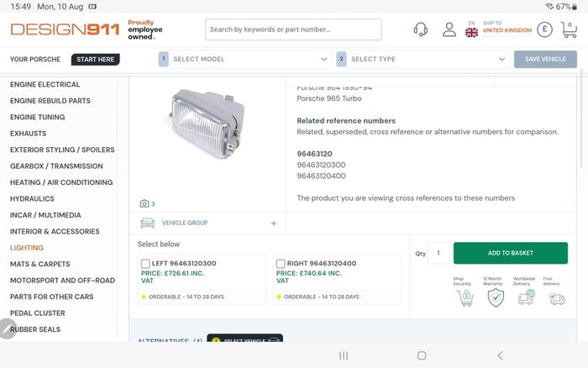Open the Interior & Accessories category
This screenshot has height=368, width=588.
point(55,231)
